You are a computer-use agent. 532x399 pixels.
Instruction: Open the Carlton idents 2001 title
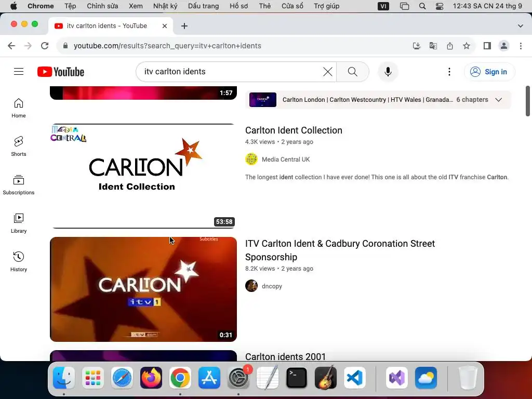point(286,356)
